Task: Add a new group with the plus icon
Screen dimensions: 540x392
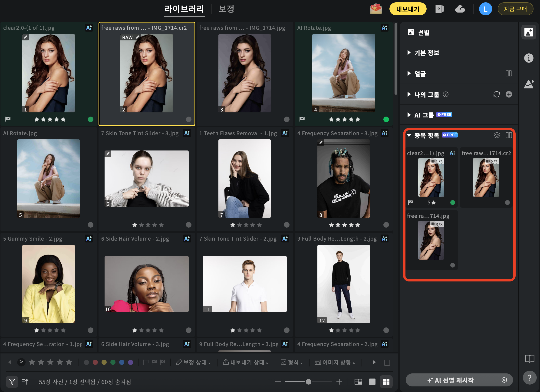Action: (x=509, y=94)
